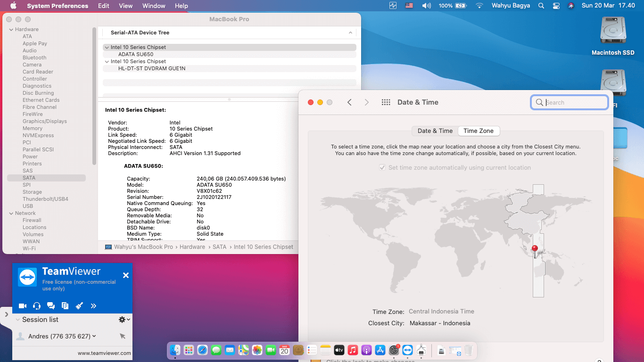This screenshot has width=644, height=362.
Task: Open Launchpad from the Dock
Action: (189, 350)
